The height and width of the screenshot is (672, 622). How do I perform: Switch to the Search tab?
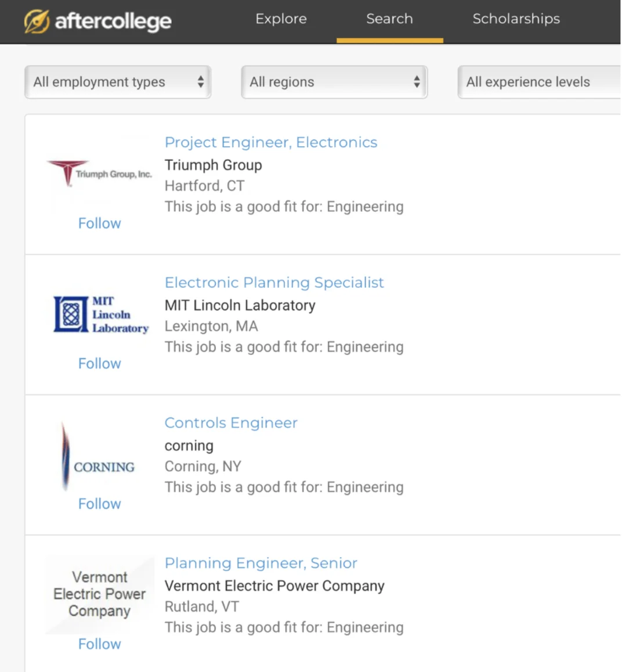point(389,19)
